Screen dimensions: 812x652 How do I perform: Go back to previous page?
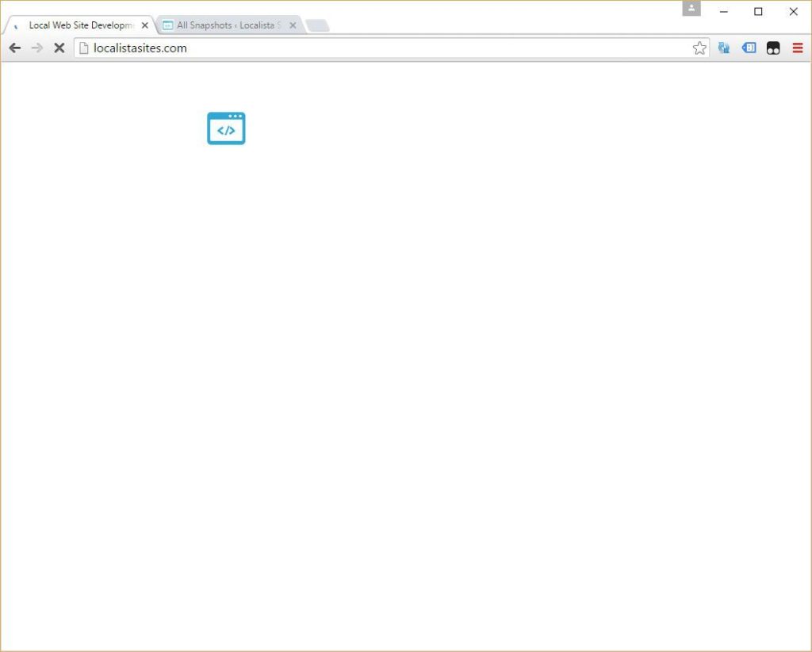pyautogui.click(x=14, y=48)
